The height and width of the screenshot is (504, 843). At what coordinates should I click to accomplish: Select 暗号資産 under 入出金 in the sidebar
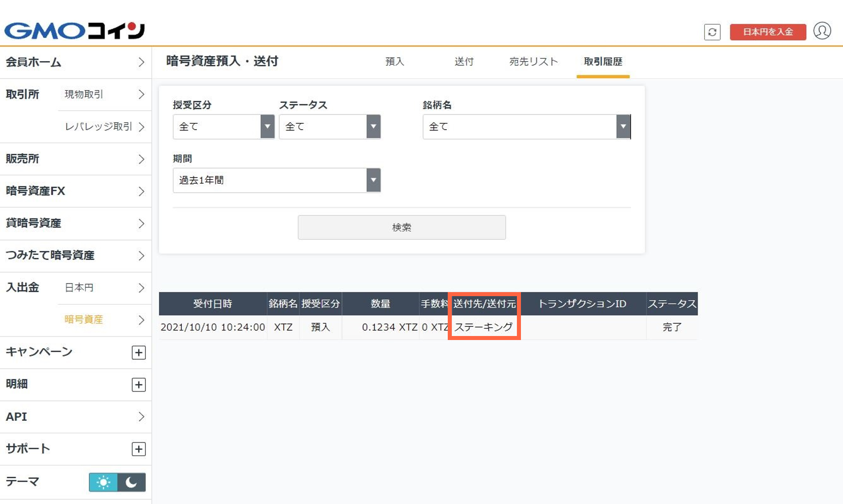tap(83, 319)
